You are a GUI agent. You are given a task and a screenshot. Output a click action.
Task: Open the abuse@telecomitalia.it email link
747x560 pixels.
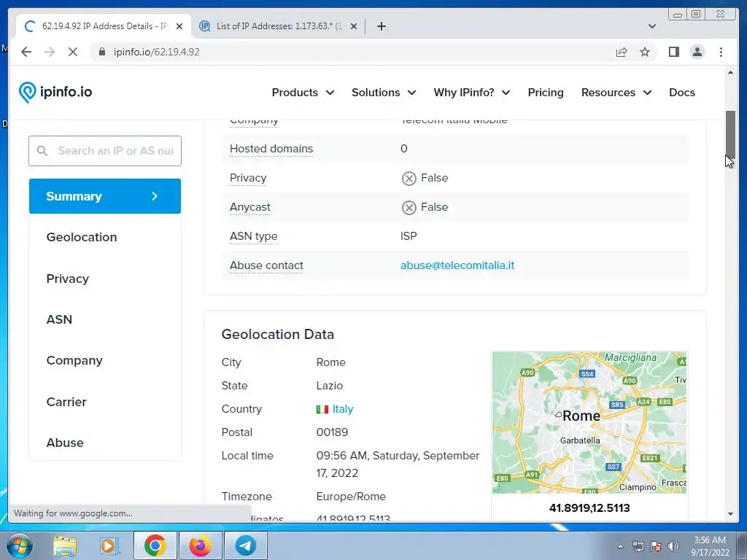coord(457,265)
